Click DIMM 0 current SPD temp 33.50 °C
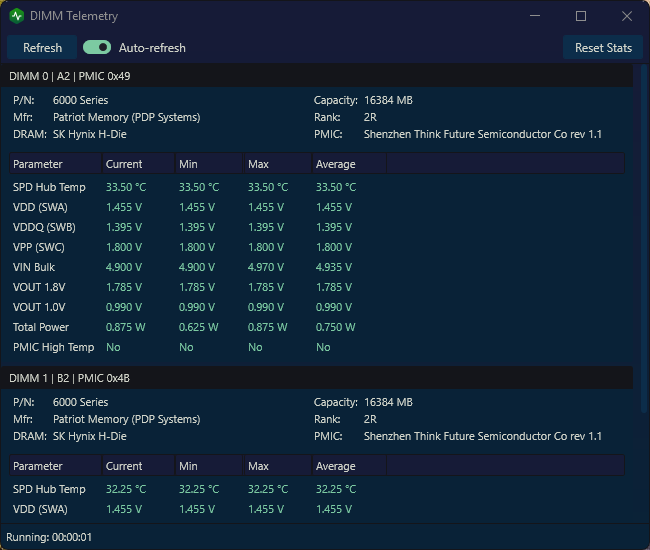Image resolution: width=650 pixels, height=550 pixels. coord(126,187)
